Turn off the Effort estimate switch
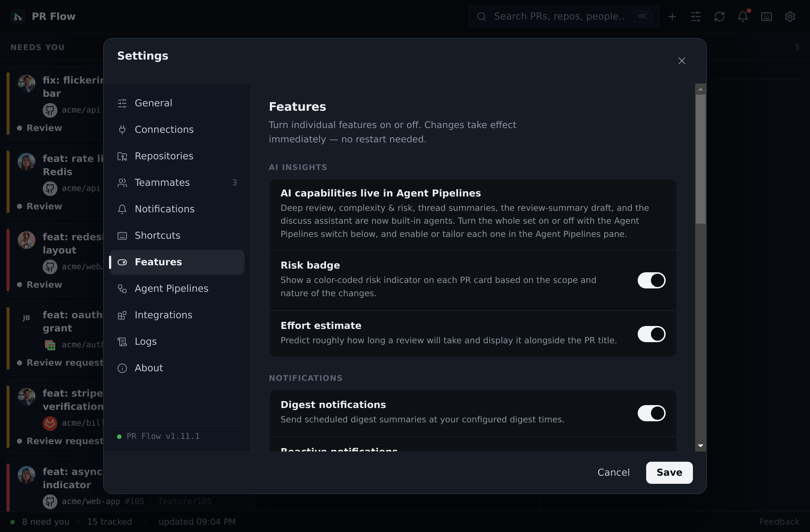This screenshot has width=810, height=532. click(x=651, y=334)
